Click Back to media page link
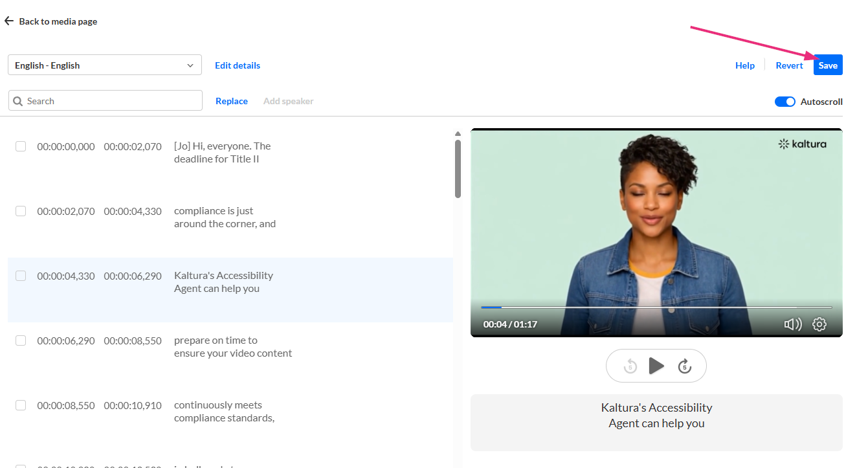The height and width of the screenshot is (468, 868). pyautogui.click(x=51, y=21)
